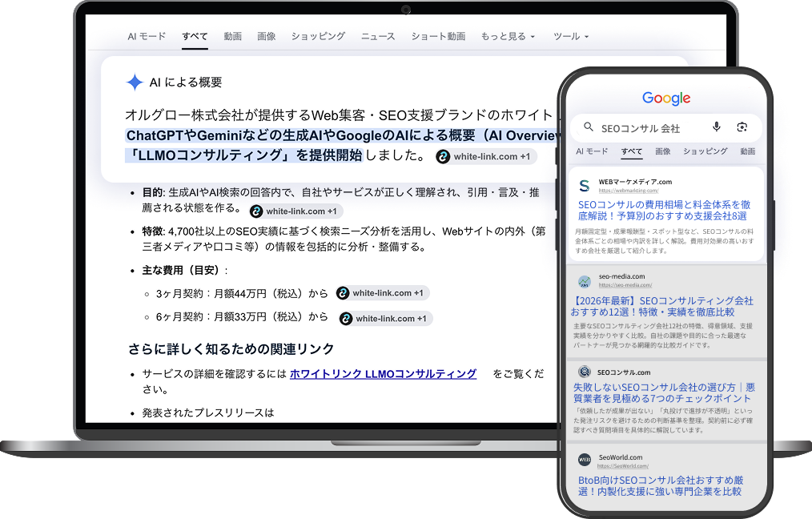Open the AI モード tab on the laptop

pyautogui.click(x=147, y=36)
